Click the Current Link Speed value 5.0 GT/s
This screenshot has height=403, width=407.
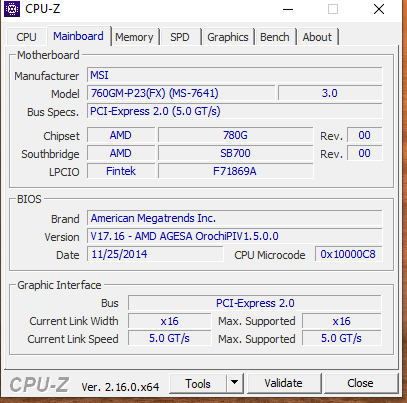click(x=170, y=339)
